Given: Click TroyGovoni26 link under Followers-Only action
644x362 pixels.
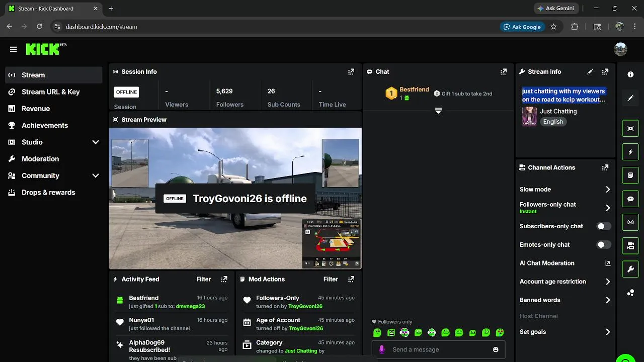Looking at the screenshot, I should [305, 306].
